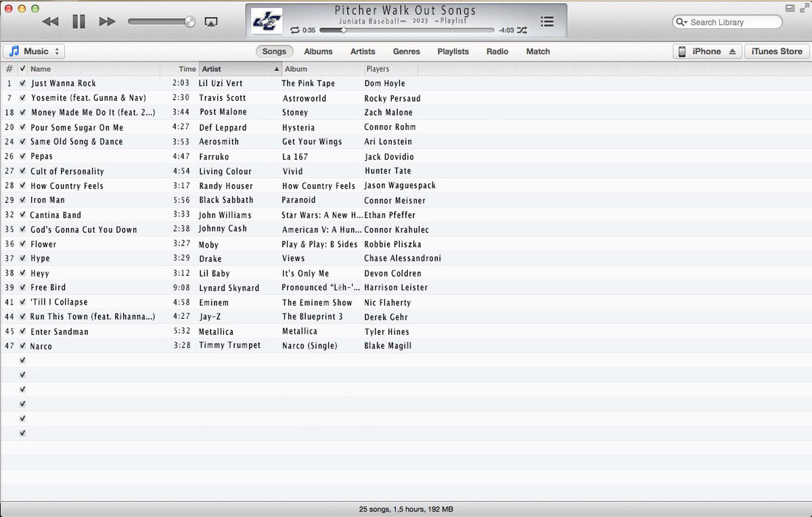Click artist Black Sabbath
Image resolution: width=812 pixels, height=517 pixels.
tap(226, 200)
